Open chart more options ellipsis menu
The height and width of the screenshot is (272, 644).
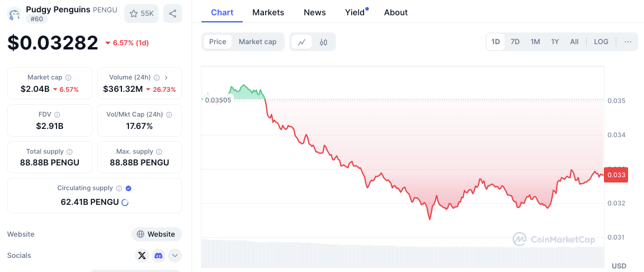coord(628,42)
